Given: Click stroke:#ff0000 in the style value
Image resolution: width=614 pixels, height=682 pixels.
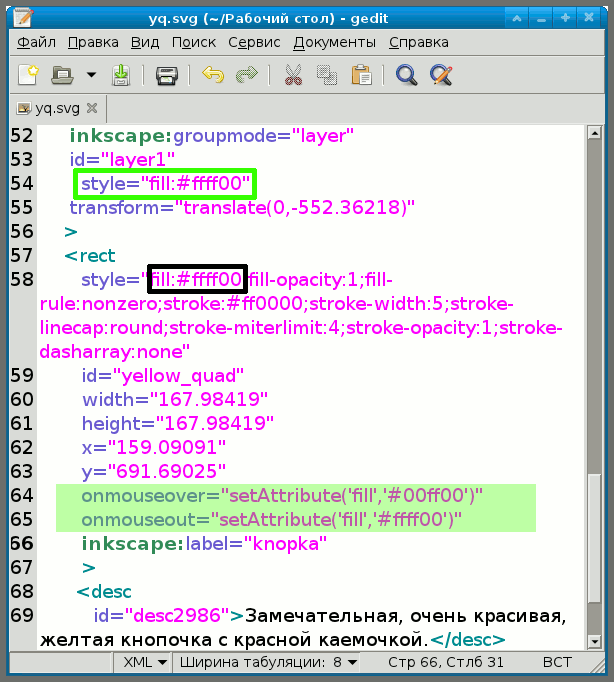Looking at the screenshot, I should pyautogui.click(x=233, y=304).
